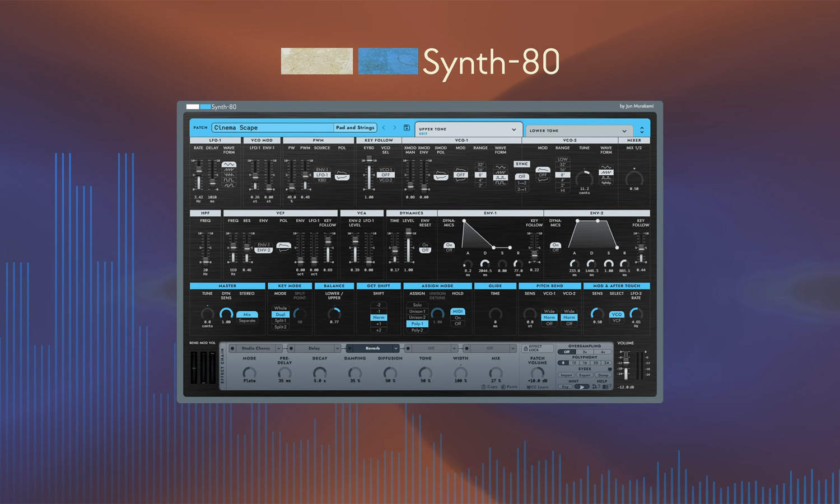The image size is (840, 504).
Task: Click the CC Learn icon
Action: [529, 387]
